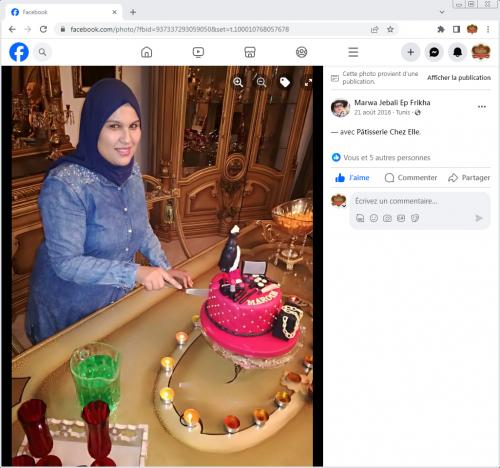
Task: Open a new browser tab
Action: [x=133, y=12]
